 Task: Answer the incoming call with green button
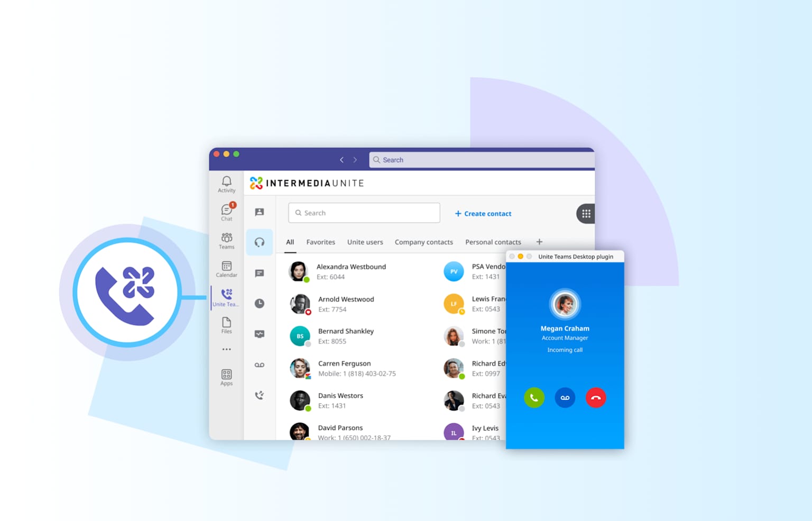[x=534, y=398]
